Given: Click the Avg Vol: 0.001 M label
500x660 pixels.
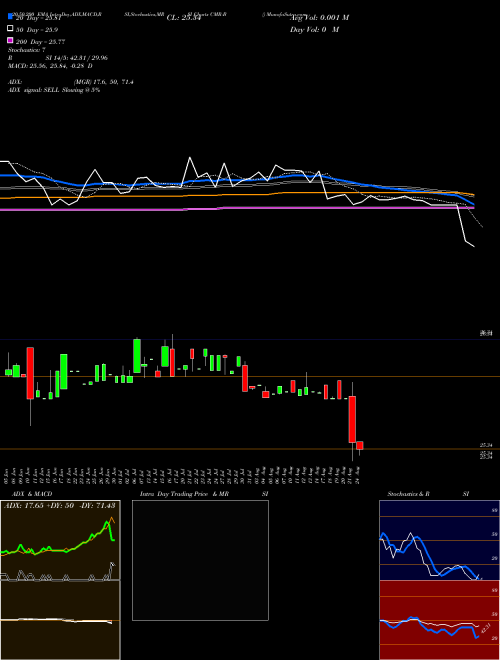Looking at the screenshot, I should 319,18.
